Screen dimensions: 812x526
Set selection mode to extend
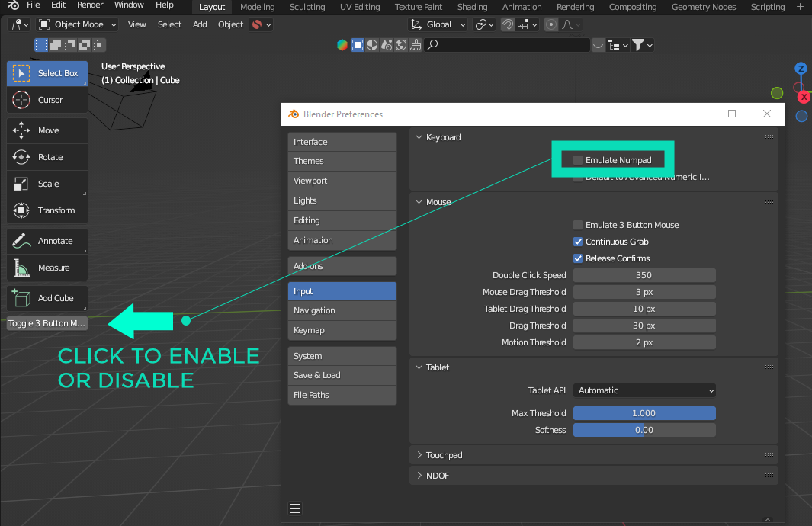pos(56,45)
